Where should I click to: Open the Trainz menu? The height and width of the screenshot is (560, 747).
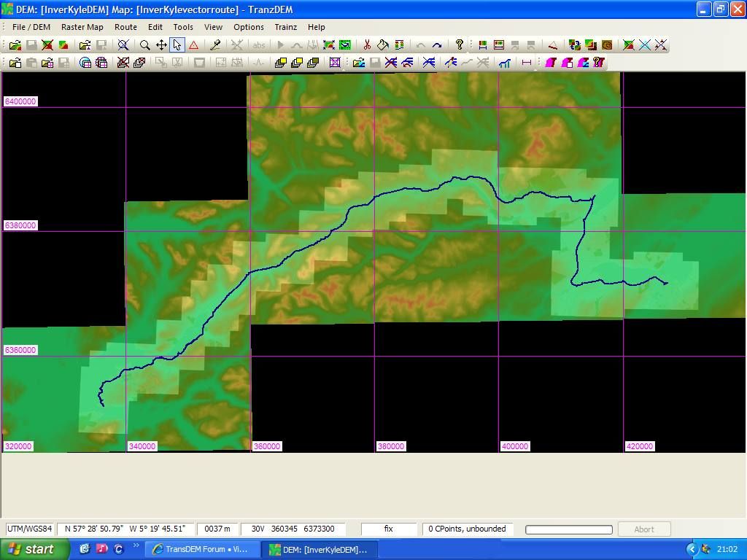click(x=286, y=27)
